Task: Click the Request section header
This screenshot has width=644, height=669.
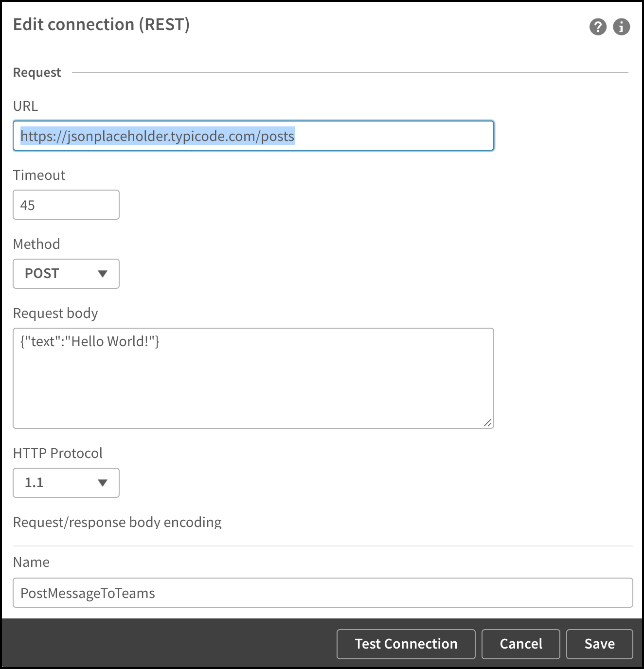Action: point(37,72)
